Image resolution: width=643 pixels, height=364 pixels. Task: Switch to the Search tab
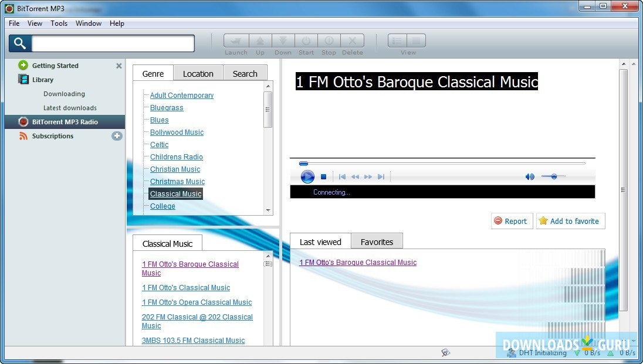click(x=245, y=74)
